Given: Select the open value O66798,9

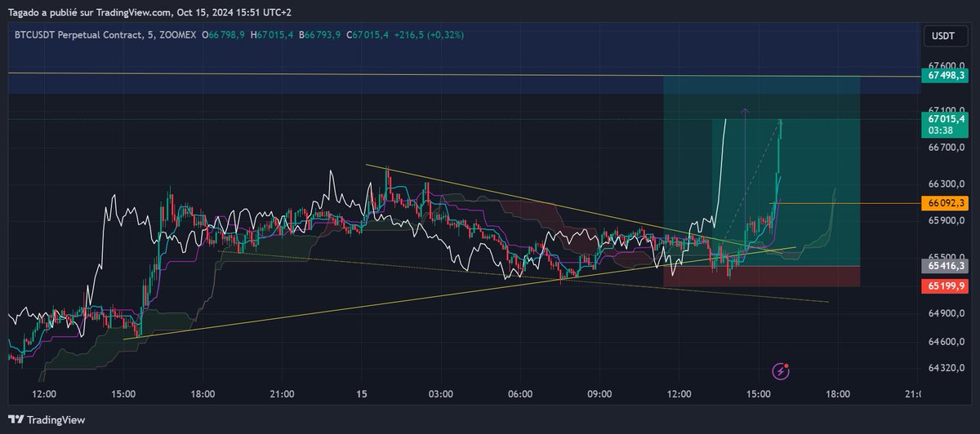Looking at the screenshot, I should [225, 34].
